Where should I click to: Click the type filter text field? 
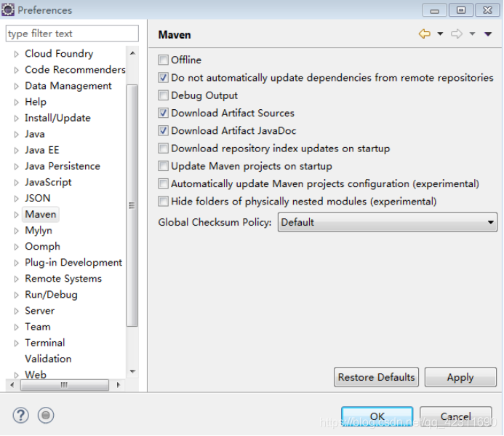pos(72,33)
